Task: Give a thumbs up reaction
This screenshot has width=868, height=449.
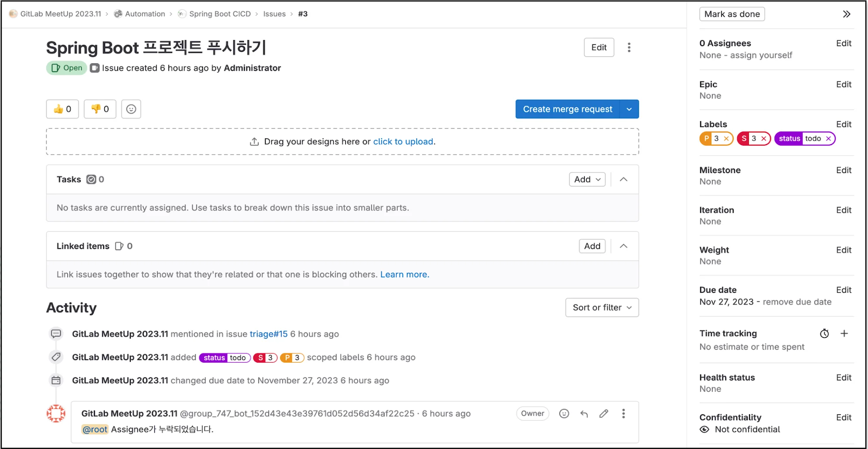Action: [62, 109]
